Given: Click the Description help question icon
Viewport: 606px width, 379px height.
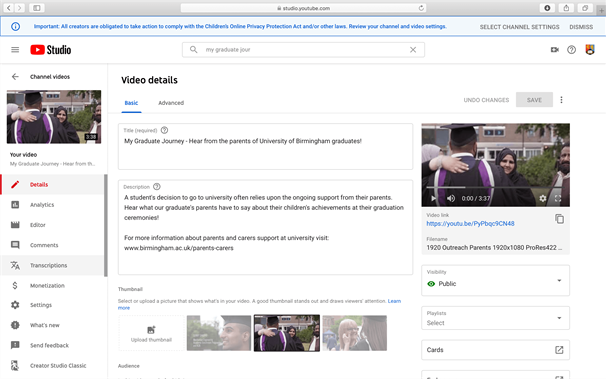Looking at the screenshot, I should (x=157, y=187).
